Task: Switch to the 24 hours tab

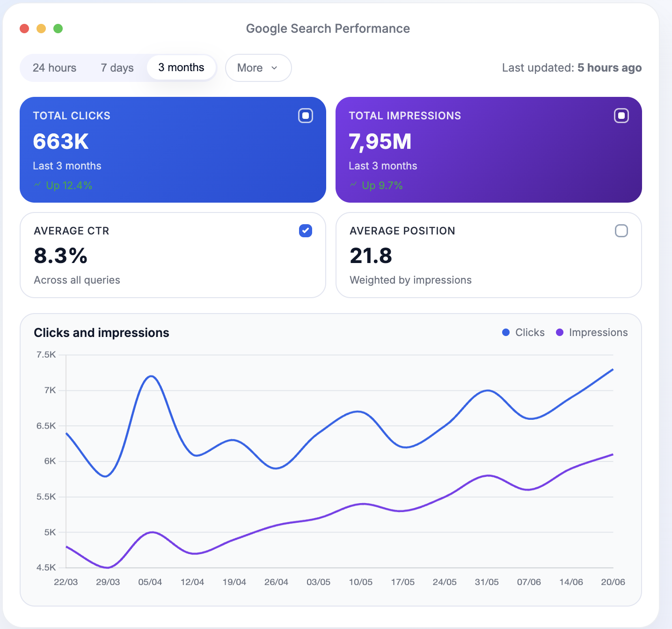Action: pos(54,68)
